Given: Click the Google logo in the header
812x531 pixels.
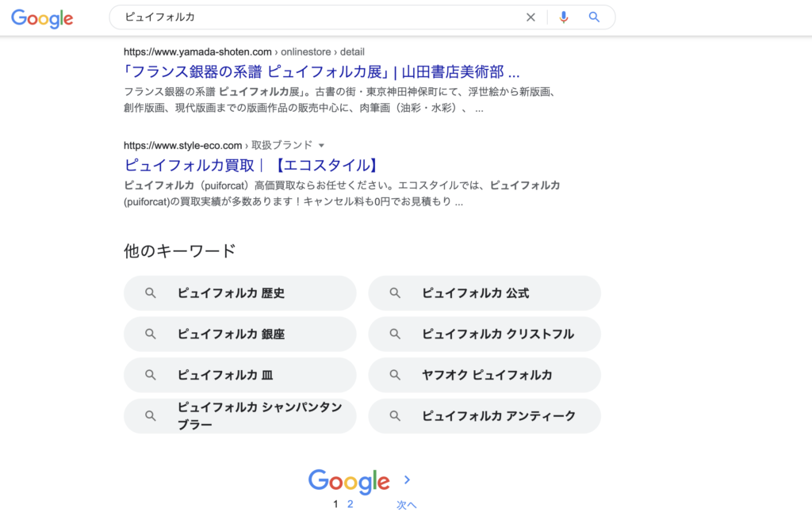Looking at the screenshot, I should (42, 18).
